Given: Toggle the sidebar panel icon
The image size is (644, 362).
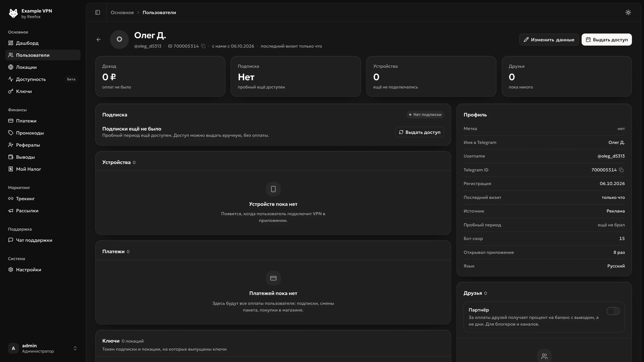Looking at the screenshot, I should coord(97,13).
